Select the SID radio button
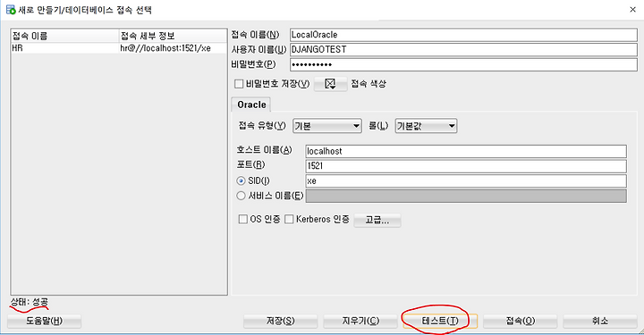This screenshot has height=335, width=644. [x=241, y=180]
